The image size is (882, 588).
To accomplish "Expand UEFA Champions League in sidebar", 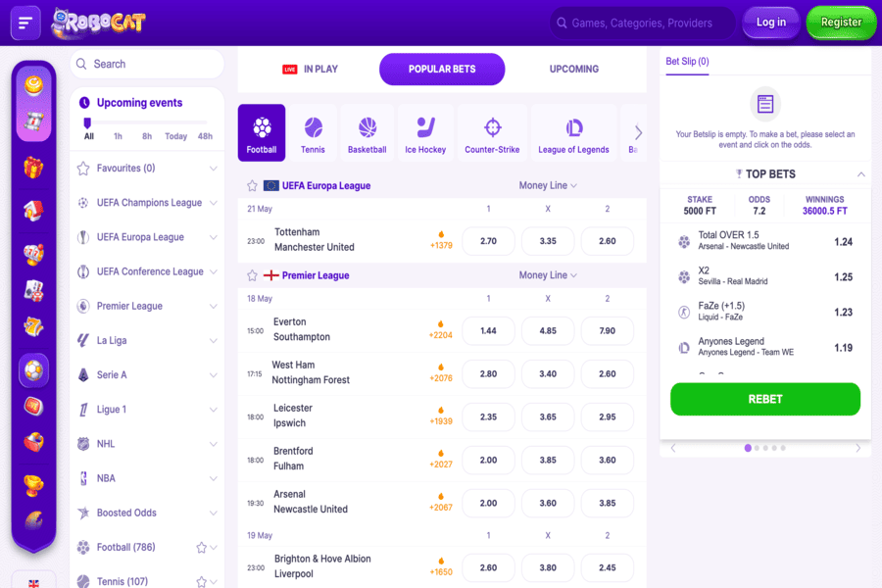I will pyautogui.click(x=213, y=203).
